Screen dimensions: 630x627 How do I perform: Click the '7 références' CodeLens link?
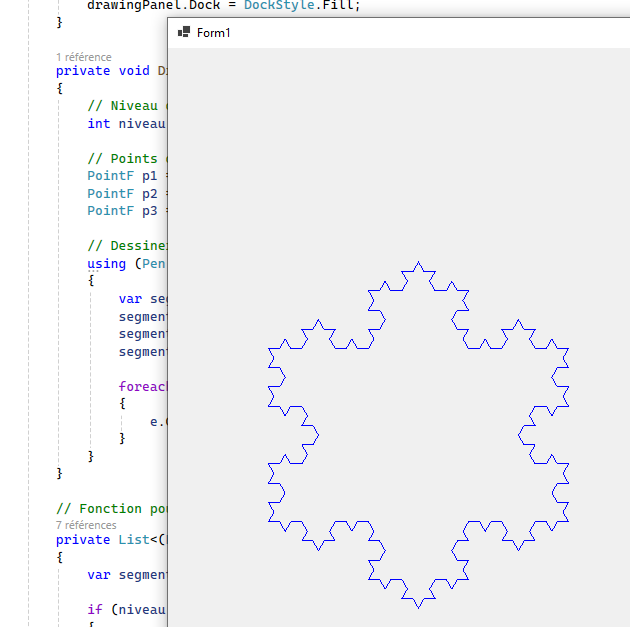click(x=86, y=525)
